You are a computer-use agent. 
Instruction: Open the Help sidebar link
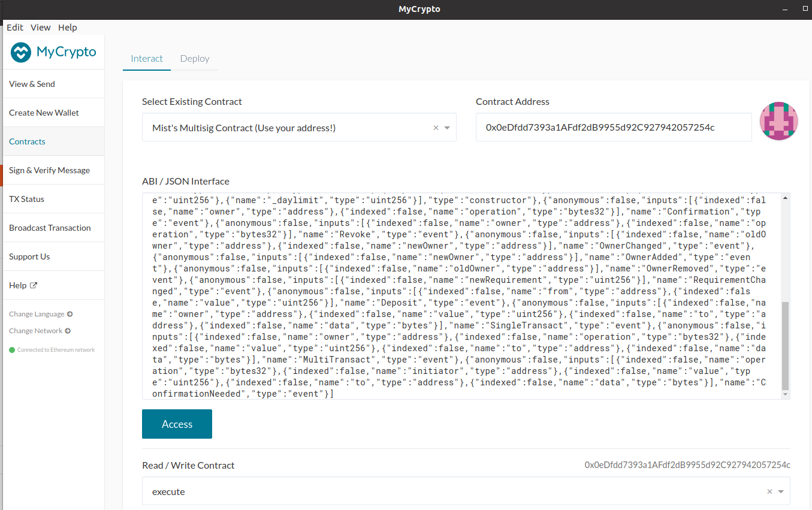pyautogui.click(x=54, y=285)
